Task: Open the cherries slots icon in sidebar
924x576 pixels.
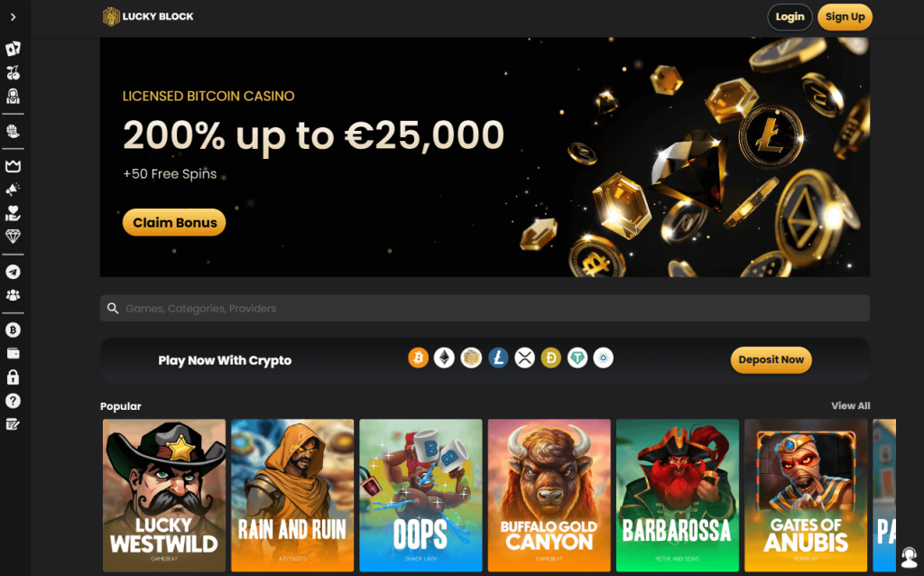Action: point(13,72)
